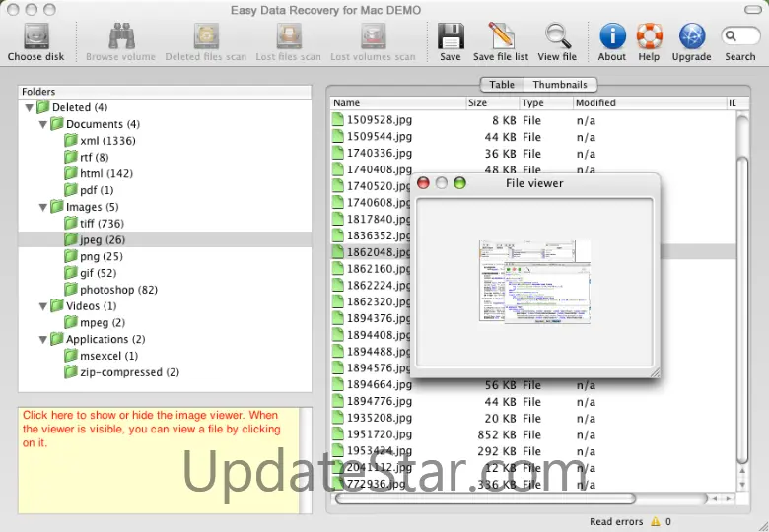
Task: Click the Read errors warning icon
Action: click(x=653, y=521)
